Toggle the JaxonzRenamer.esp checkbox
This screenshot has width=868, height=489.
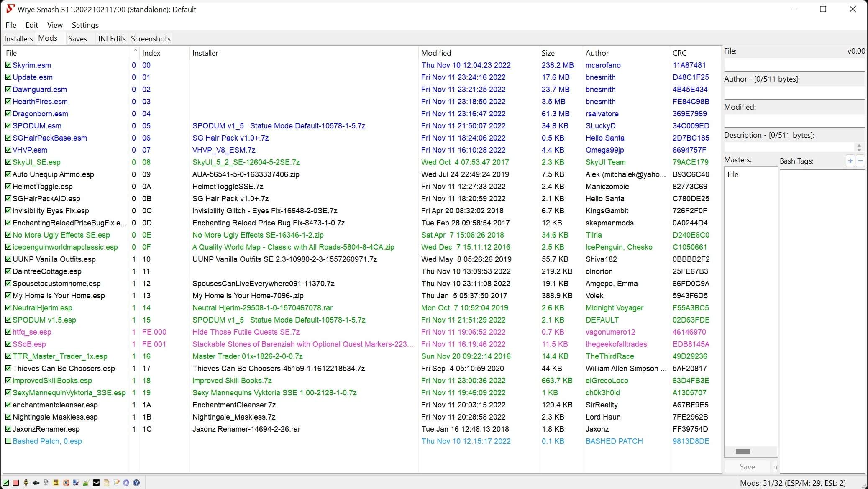coord(8,429)
